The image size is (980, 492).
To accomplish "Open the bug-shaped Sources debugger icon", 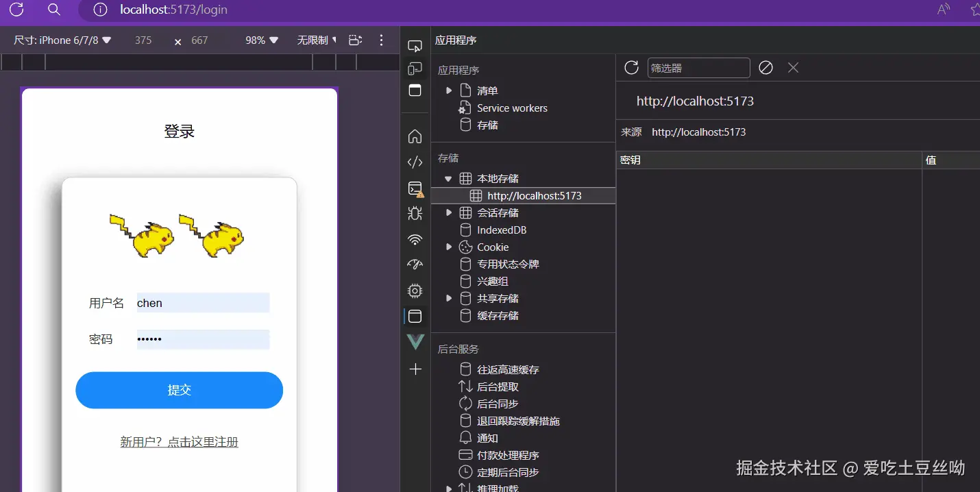I will 415,213.
